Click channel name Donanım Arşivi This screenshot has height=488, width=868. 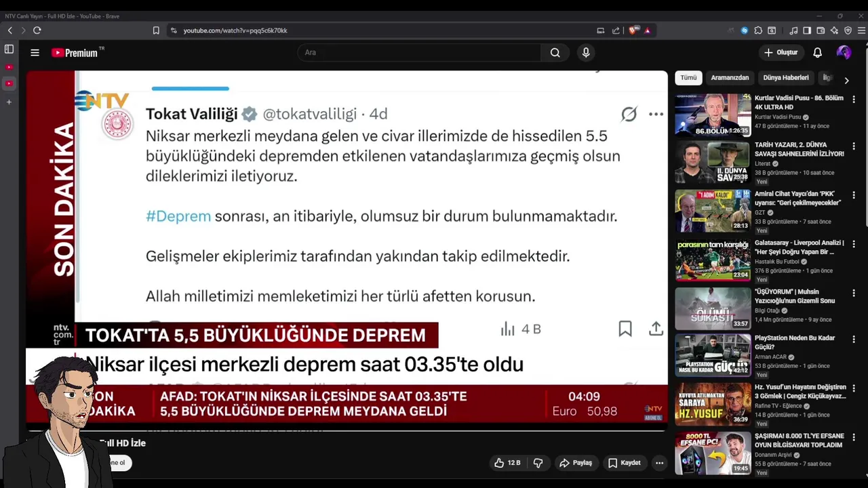point(774,455)
